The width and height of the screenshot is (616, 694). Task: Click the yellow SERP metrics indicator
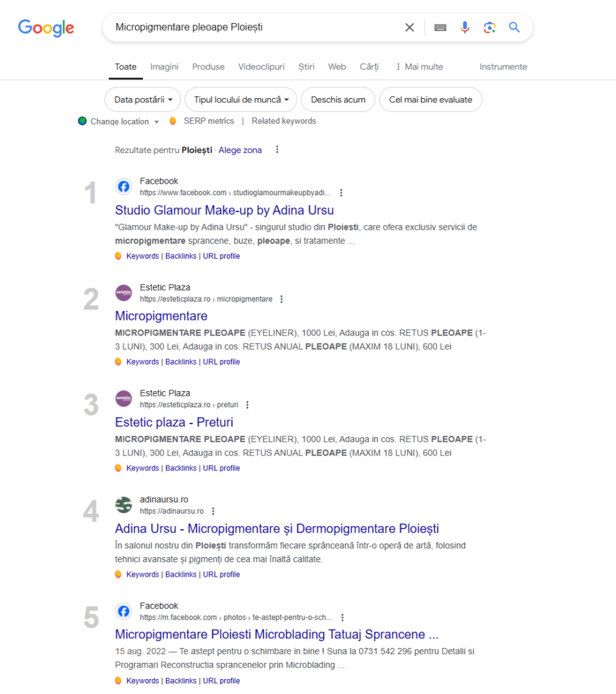(x=173, y=121)
